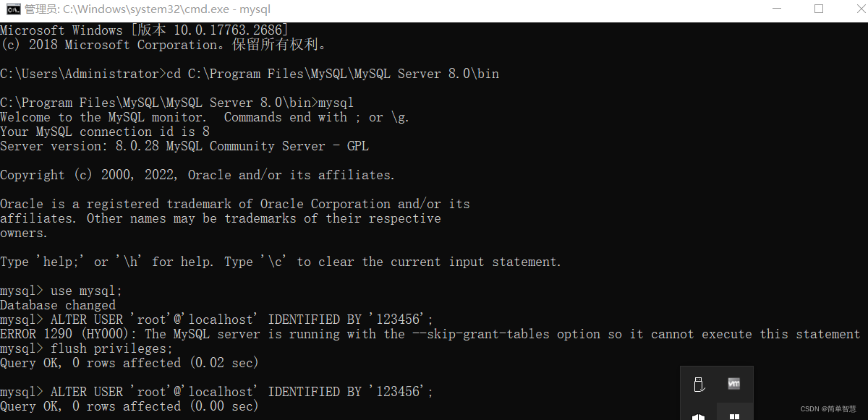Click the 'flush privileges;' command line

coord(87,348)
